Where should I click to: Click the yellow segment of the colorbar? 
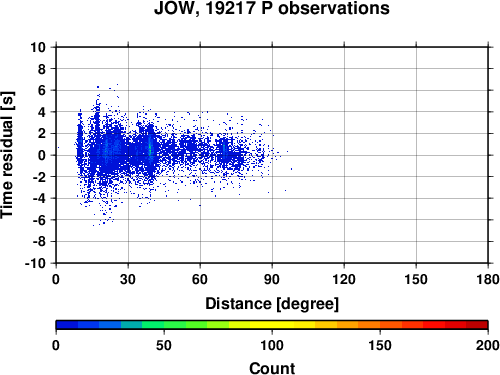272,325
